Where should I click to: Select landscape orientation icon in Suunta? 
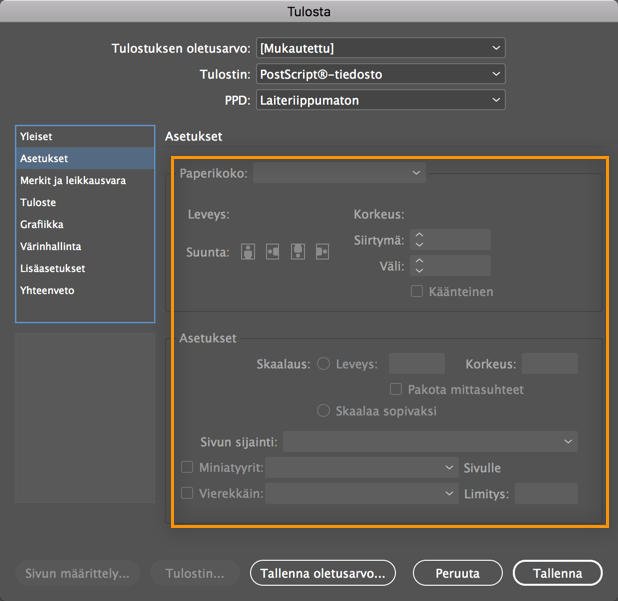[x=272, y=252]
